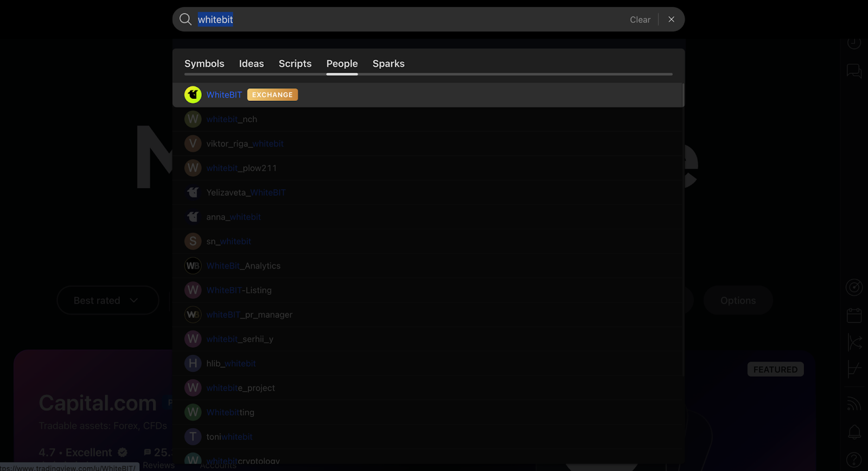Click the V avatar of viktor_riga_whitebit

(x=193, y=144)
